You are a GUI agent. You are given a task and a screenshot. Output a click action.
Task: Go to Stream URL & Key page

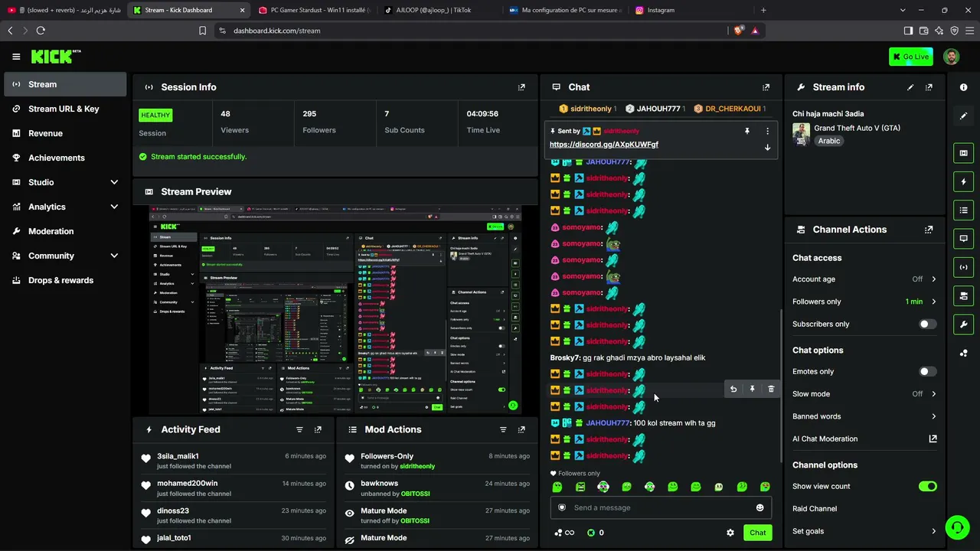pyautogui.click(x=65, y=109)
